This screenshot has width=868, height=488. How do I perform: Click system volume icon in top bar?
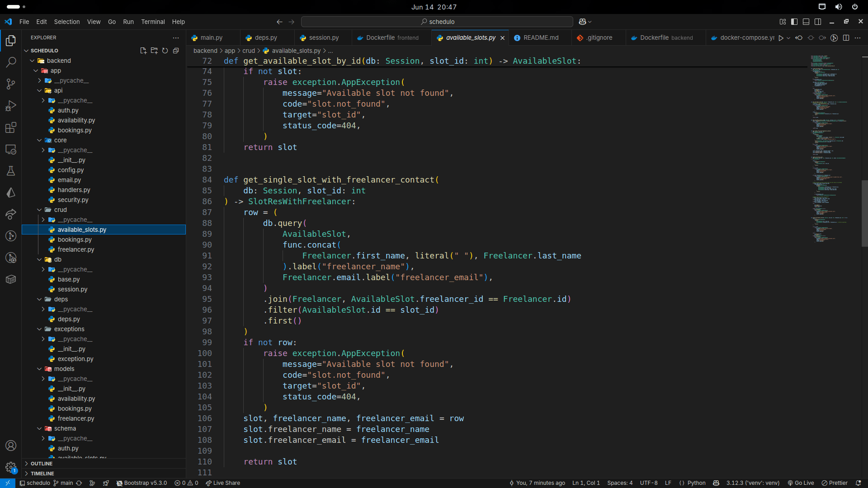[839, 7]
